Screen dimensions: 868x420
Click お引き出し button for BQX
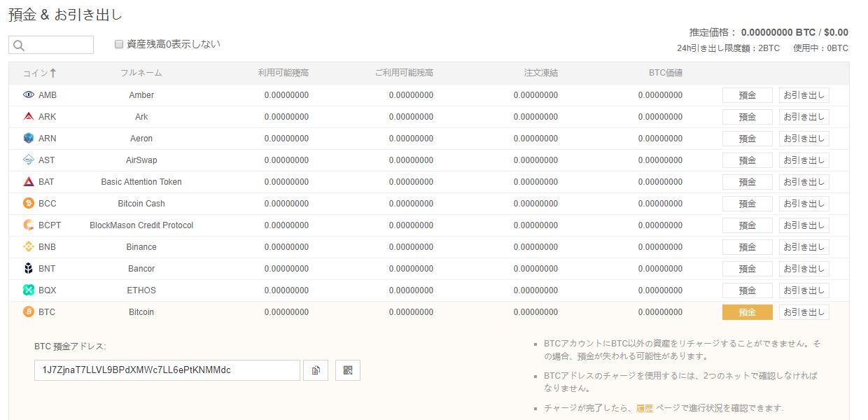coord(804,290)
